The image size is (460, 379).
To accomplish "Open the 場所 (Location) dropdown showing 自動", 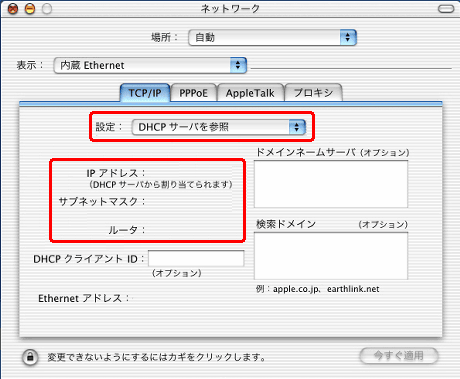I will 272,37.
